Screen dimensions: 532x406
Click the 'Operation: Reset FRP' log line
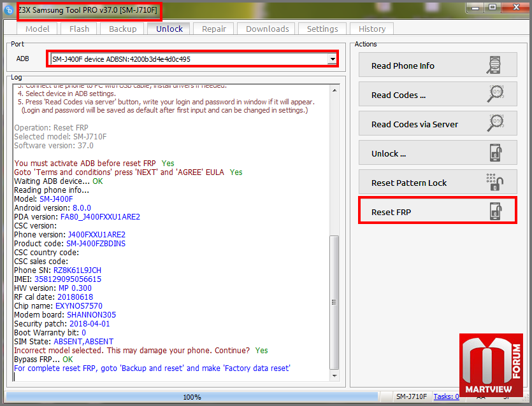point(51,128)
